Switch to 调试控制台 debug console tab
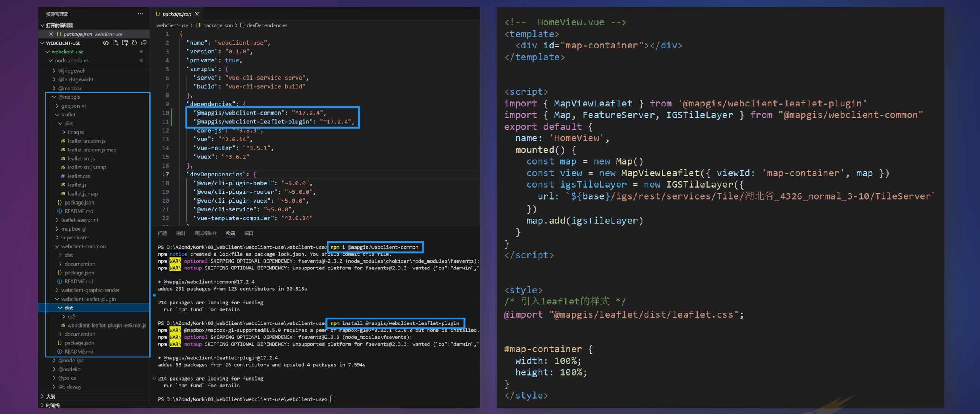 (206, 233)
